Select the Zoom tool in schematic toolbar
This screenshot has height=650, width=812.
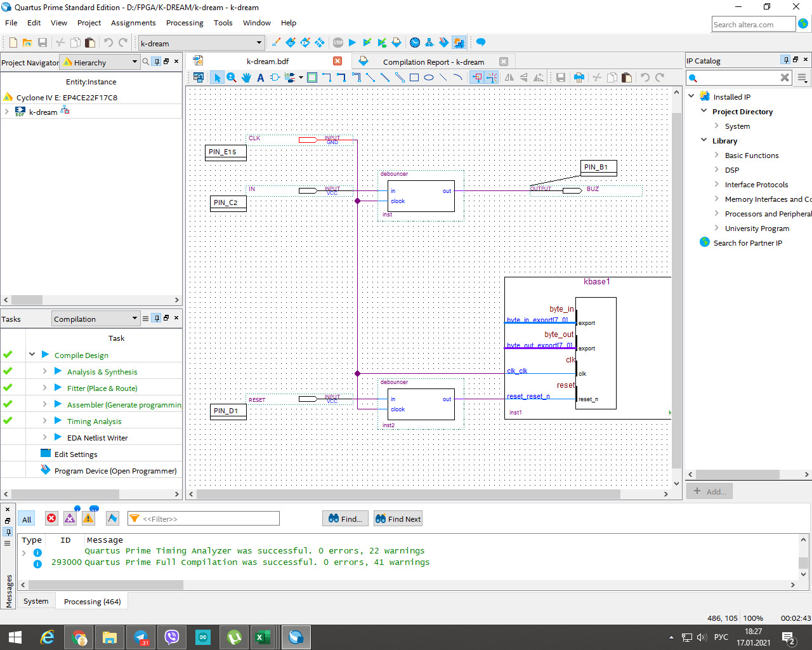point(232,77)
